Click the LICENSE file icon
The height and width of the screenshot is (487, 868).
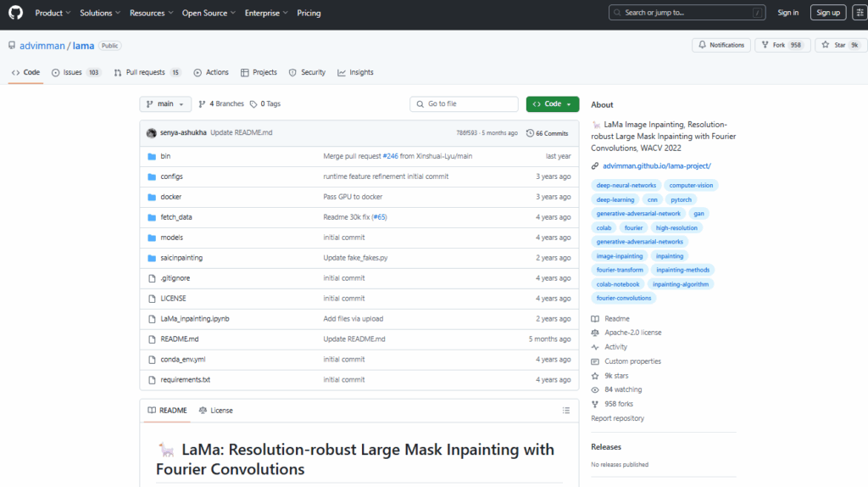pos(152,299)
